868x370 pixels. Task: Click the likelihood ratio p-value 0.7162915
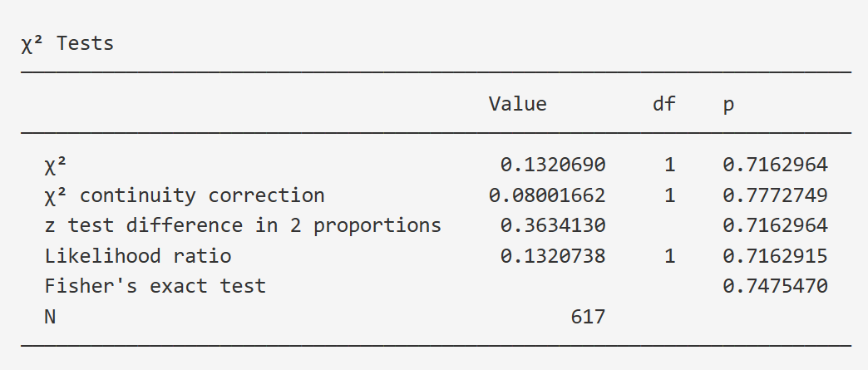pyautogui.click(x=775, y=256)
